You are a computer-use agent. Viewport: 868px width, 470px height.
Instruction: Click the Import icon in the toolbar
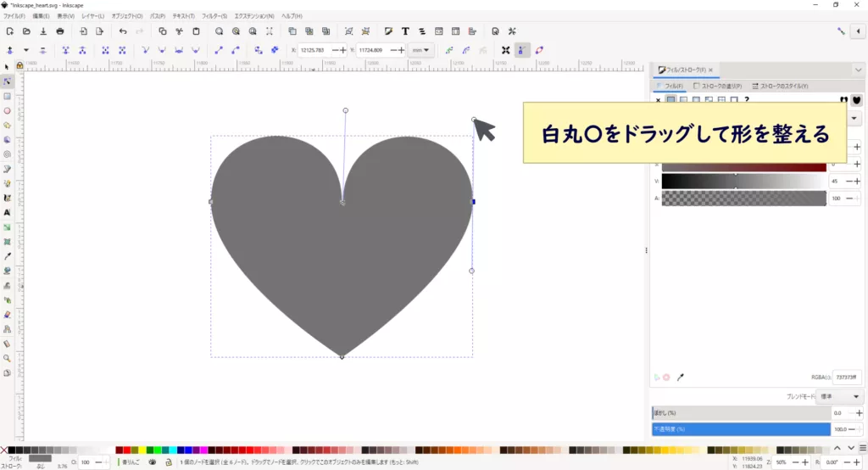click(x=83, y=31)
